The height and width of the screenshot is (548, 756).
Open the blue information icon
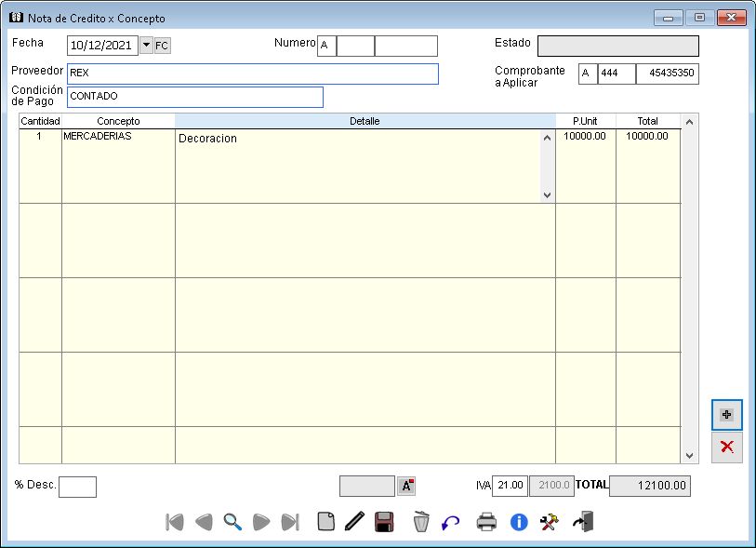click(x=519, y=522)
